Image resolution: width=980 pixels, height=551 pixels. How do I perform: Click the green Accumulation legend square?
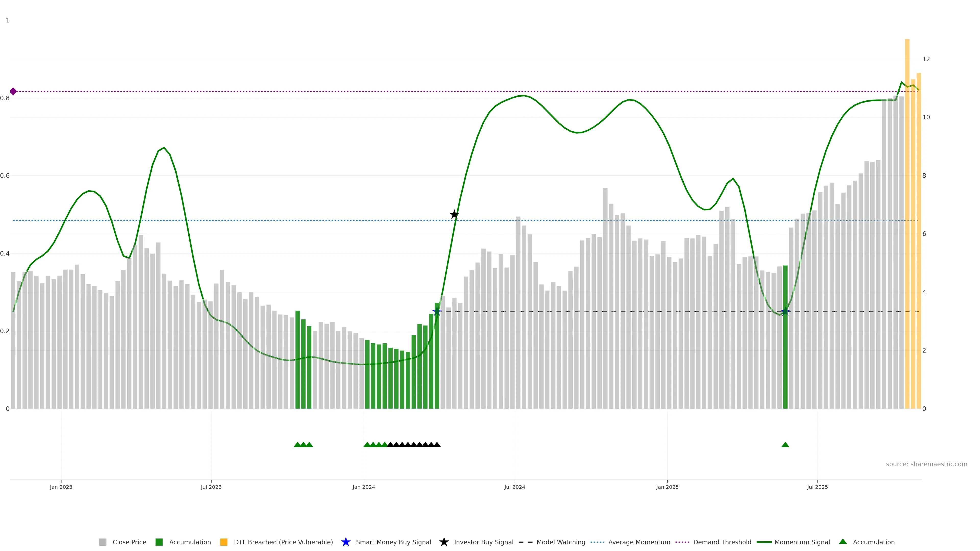point(159,542)
